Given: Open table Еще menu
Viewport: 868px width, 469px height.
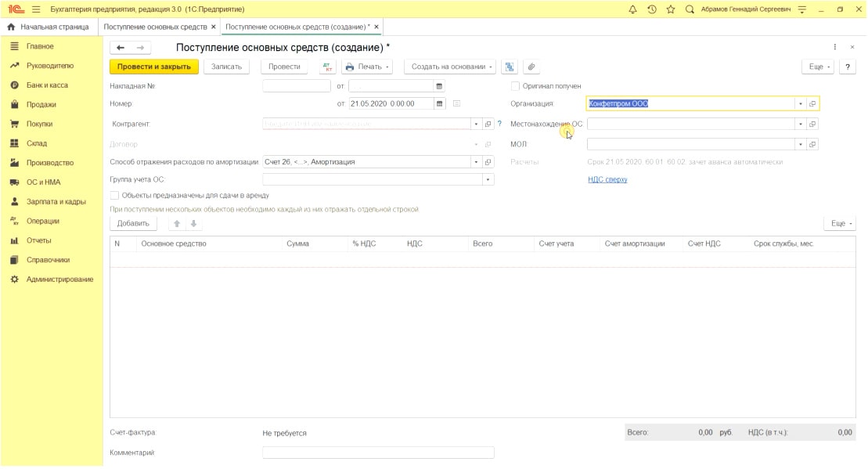Looking at the screenshot, I should coord(841,224).
